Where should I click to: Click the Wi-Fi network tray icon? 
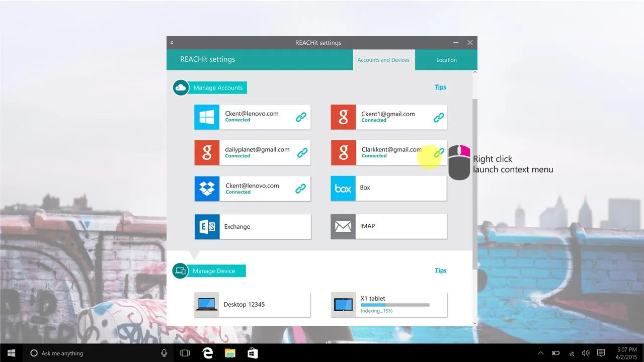tap(571, 353)
